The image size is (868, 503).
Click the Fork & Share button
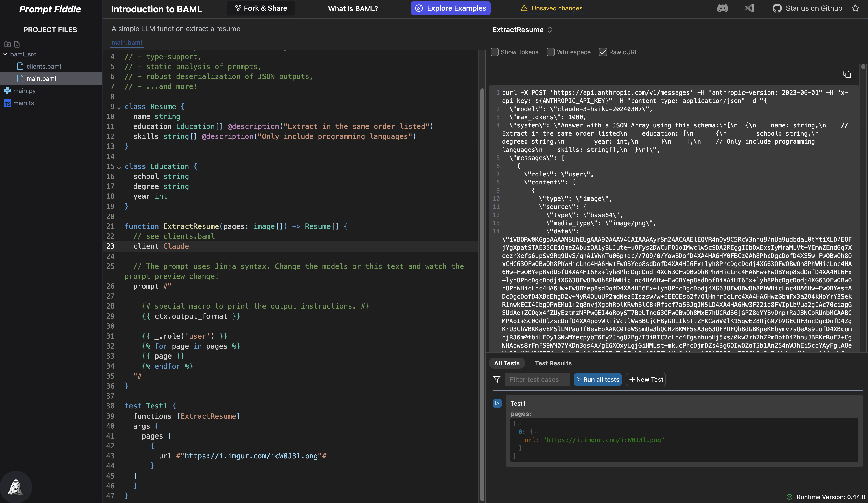(x=261, y=8)
